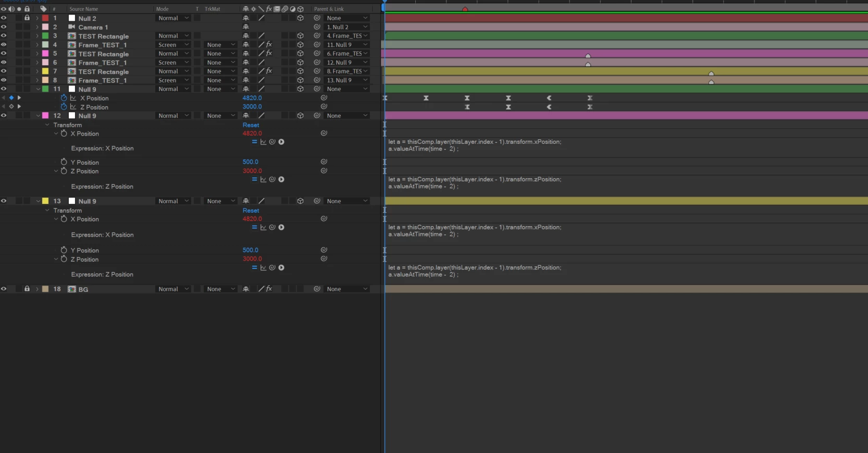The image size is (868, 453).
Task: Click the shy switch on layer 1 Null 2
Action: click(x=246, y=18)
